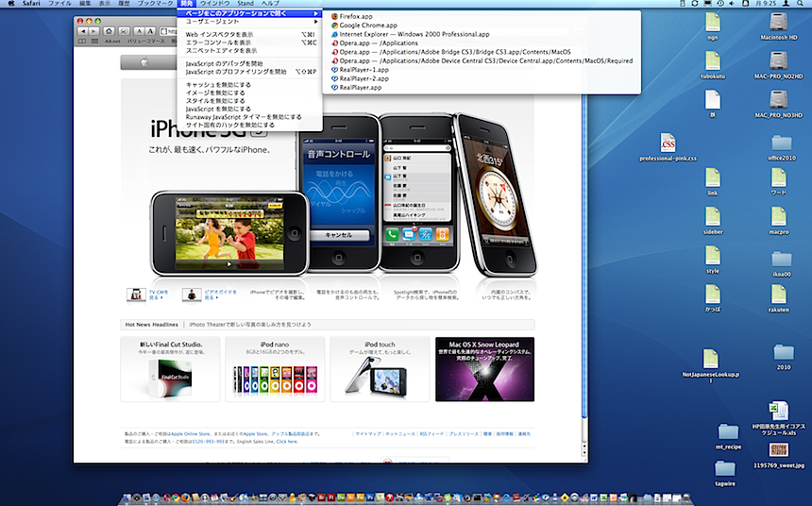Open the Apple menu
This screenshot has width=812, height=506.
pyautogui.click(x=9, y=3)
